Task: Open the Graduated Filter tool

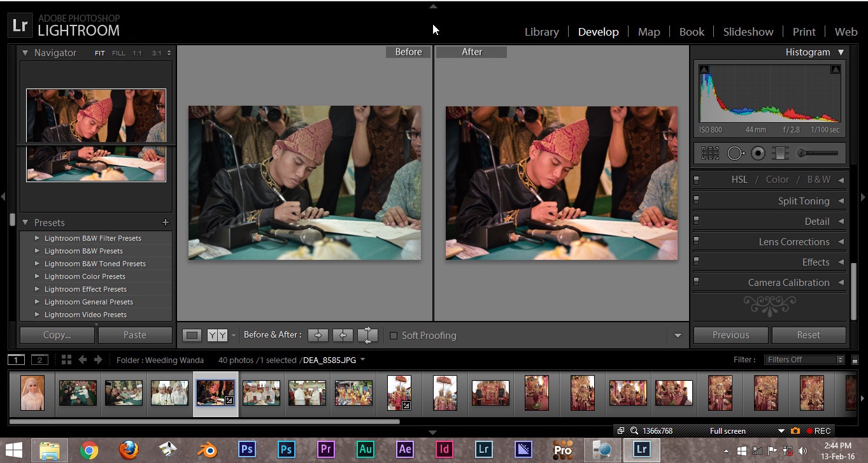Action: coord(780,153)
